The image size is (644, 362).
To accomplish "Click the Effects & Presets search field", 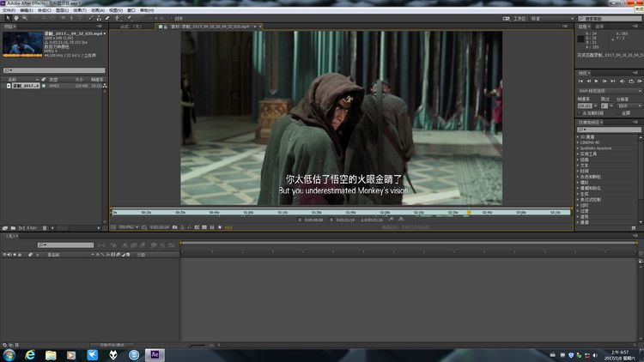I will pos(609,130).
